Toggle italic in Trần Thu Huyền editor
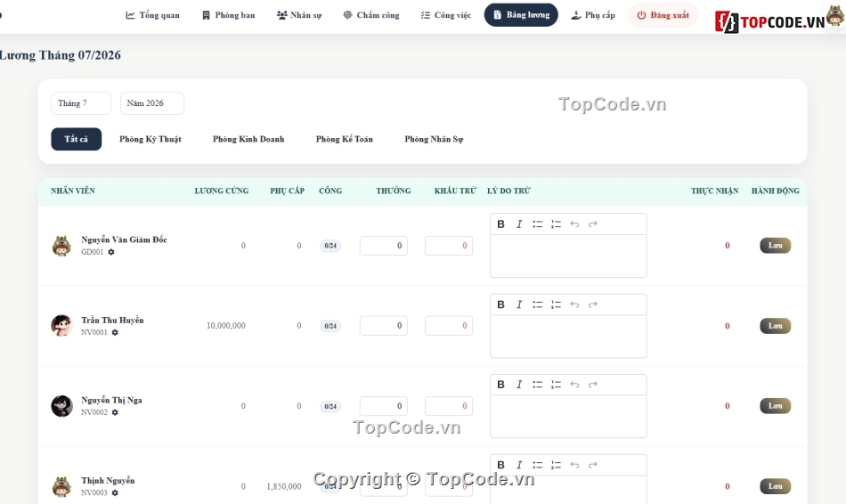The height and width of the screenshot is (504, 846). 519,305
